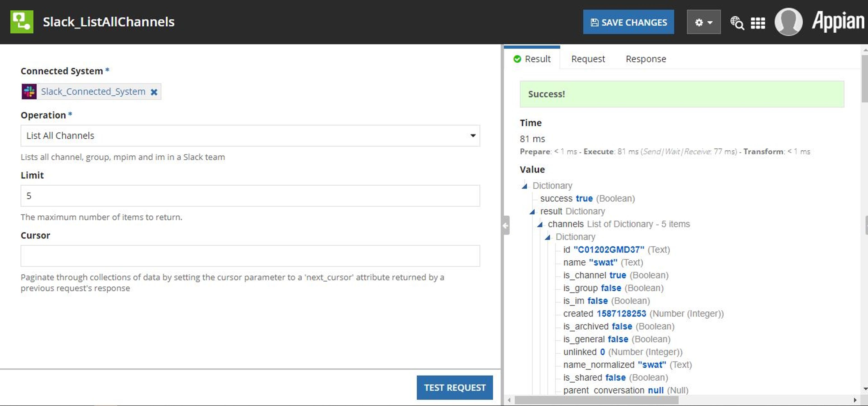Click the created 1587128253 row

643,313
